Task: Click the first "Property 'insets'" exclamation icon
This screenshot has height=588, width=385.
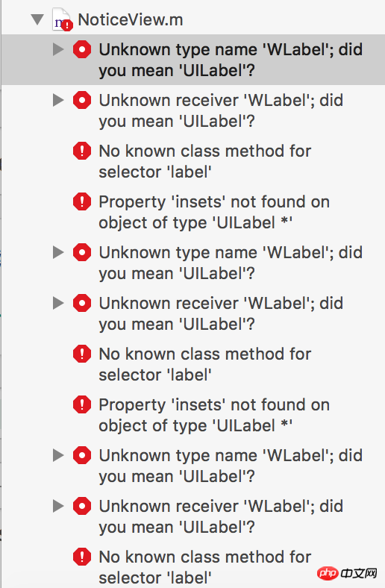Action: (82, 201)
